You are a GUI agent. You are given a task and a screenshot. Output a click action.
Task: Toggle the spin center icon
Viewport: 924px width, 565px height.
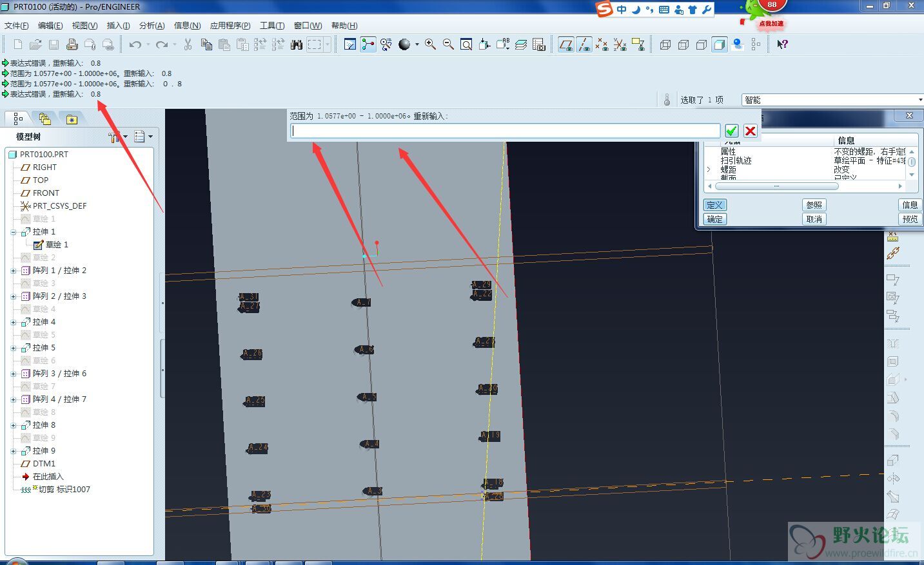(x=368, y=44)
